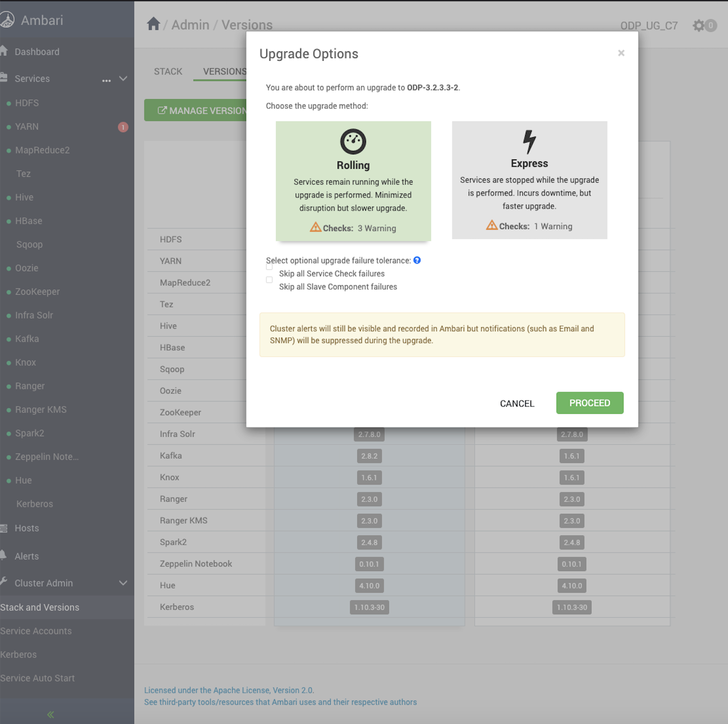
Task: Open Service Auto Start in sidebar
Action: point(37,678)
